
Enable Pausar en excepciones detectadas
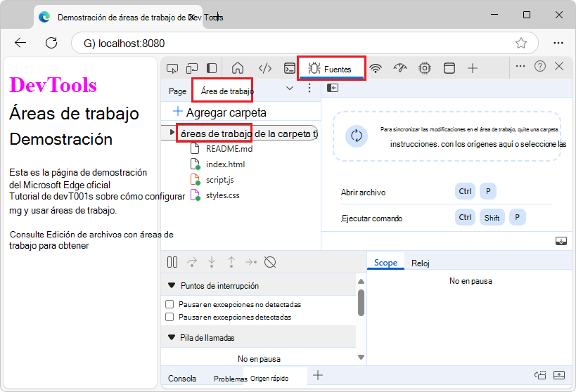(x=169, y=317)
